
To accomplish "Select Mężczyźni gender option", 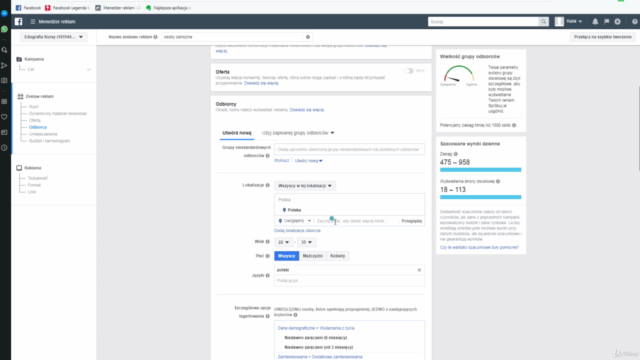I will point(313,256).
